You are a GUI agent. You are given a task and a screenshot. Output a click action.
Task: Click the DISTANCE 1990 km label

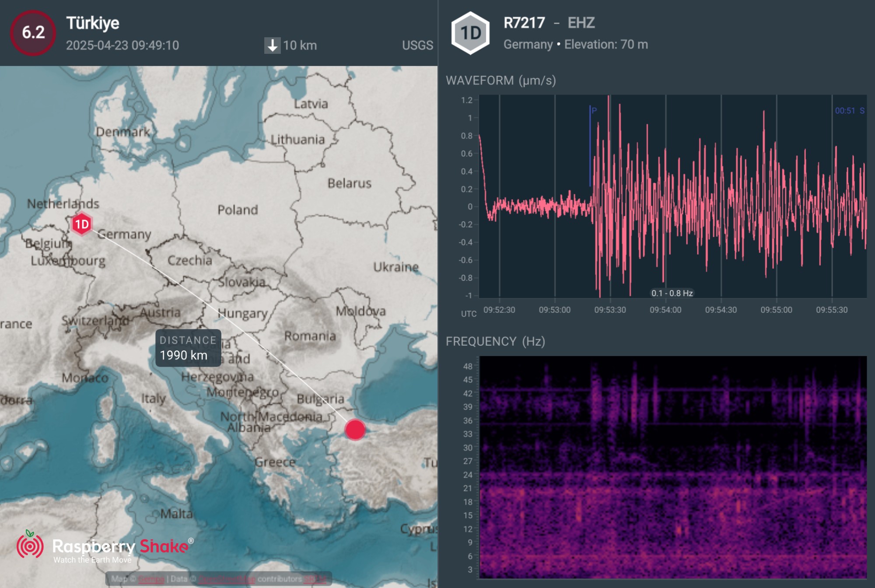[x=188, y=348]
